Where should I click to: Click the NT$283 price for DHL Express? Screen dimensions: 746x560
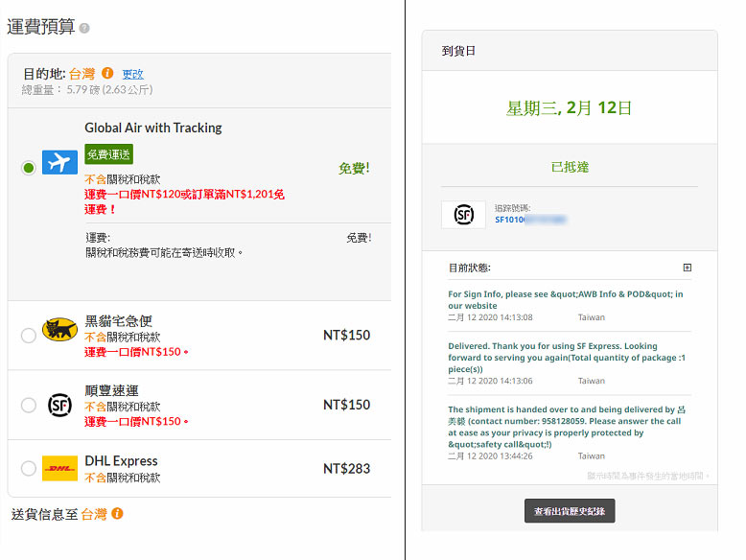pos(346,469)
